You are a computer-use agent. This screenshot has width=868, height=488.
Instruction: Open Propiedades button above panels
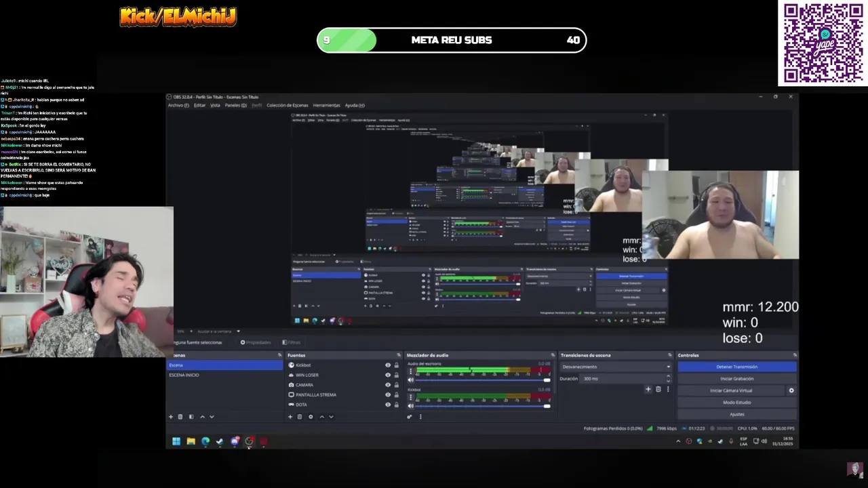tap(256, 342)
